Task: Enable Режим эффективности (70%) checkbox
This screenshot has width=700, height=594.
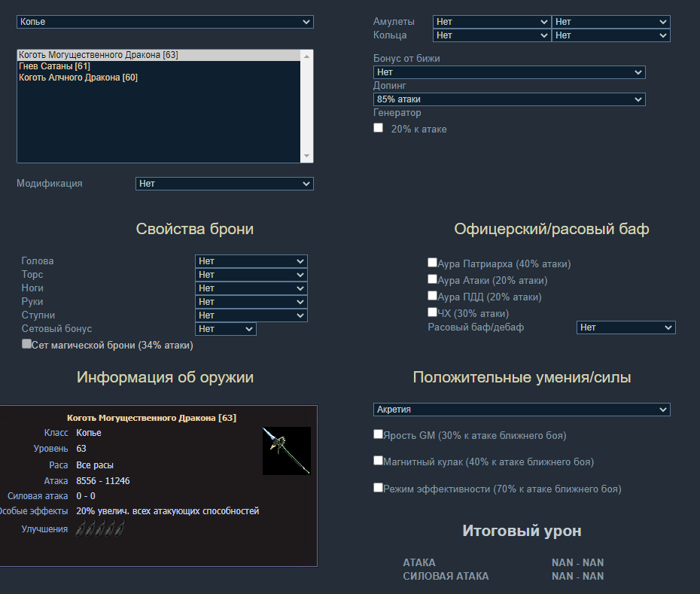Action: (x=378, y=488)
